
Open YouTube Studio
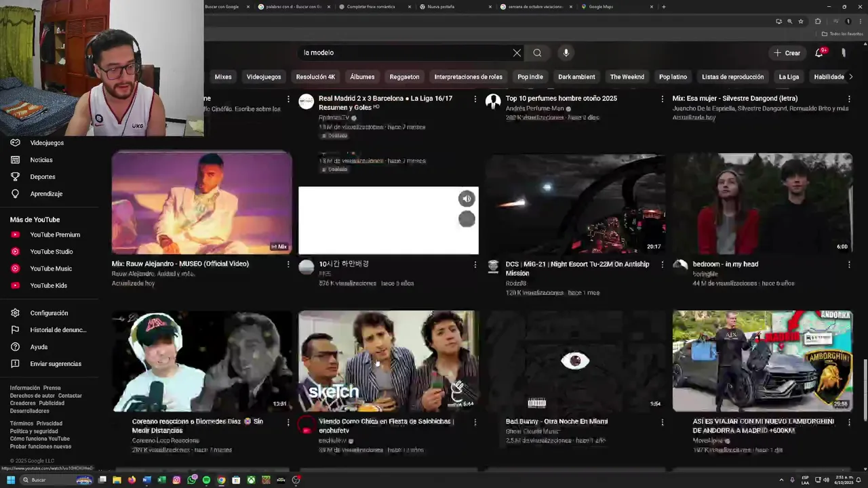point(51,251)
